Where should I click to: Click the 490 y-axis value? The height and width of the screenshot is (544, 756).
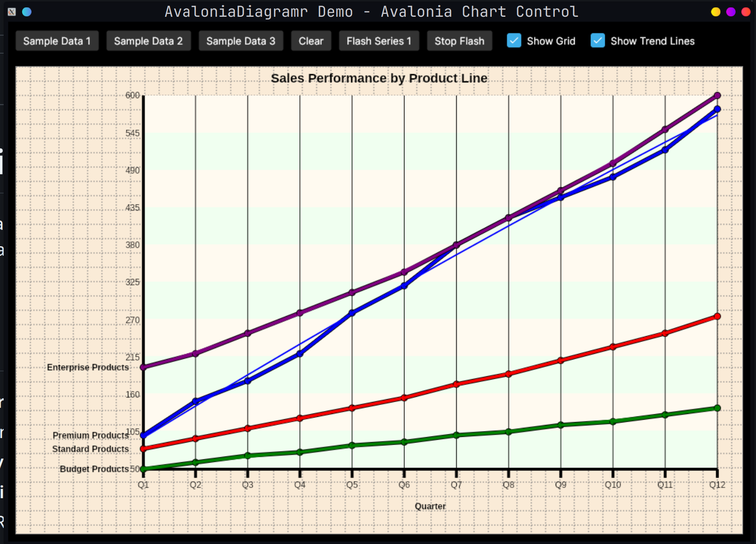tap(132, 170)
